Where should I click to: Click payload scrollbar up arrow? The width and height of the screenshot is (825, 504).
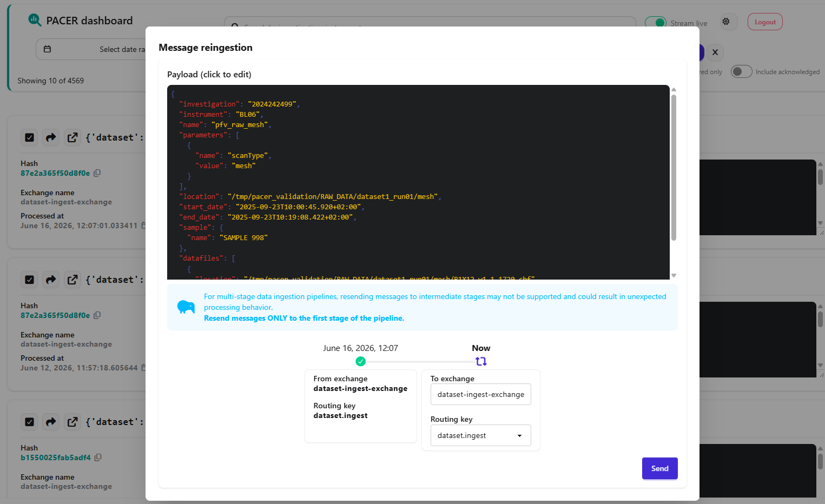click(x=674, y=89)
